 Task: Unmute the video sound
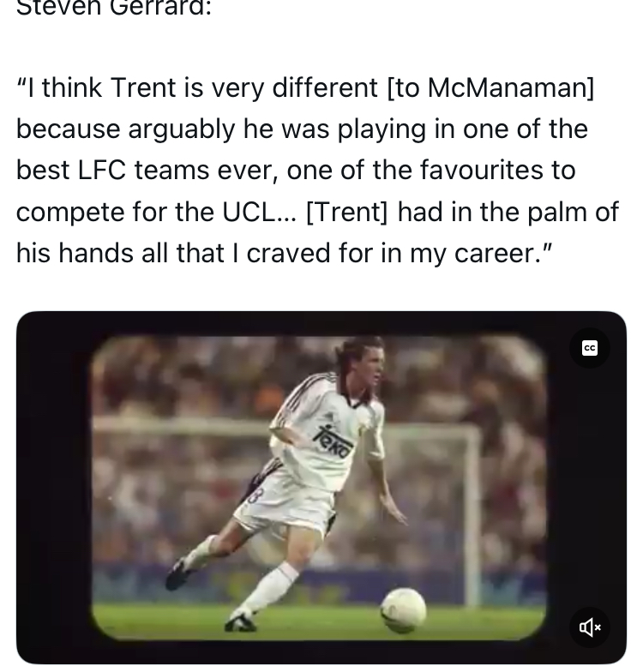(590, 627)
